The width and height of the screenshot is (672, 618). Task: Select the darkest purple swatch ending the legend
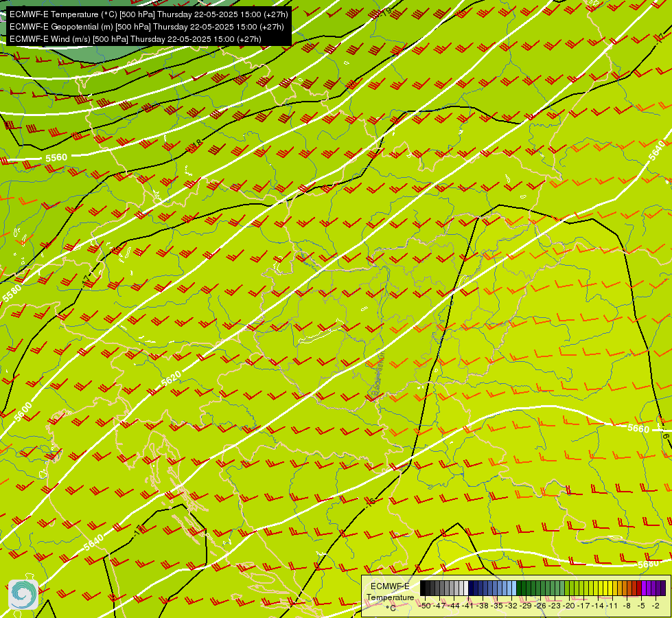(x=663, y=588)
